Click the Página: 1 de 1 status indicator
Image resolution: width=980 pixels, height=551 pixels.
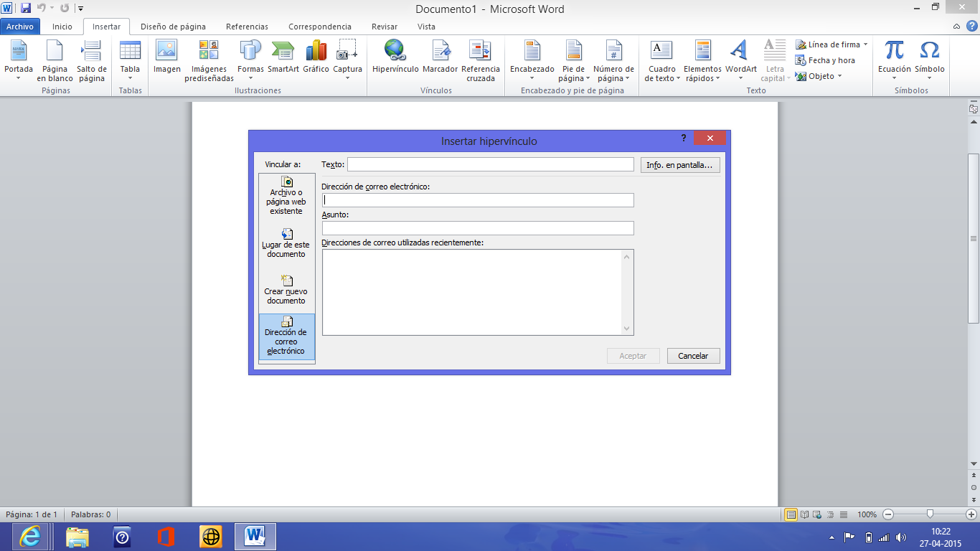(32, 514)
